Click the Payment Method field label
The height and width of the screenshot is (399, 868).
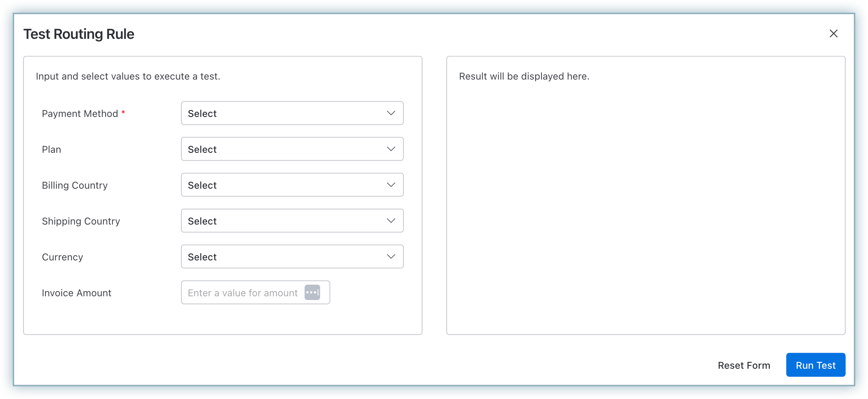(x=80, y=114)
